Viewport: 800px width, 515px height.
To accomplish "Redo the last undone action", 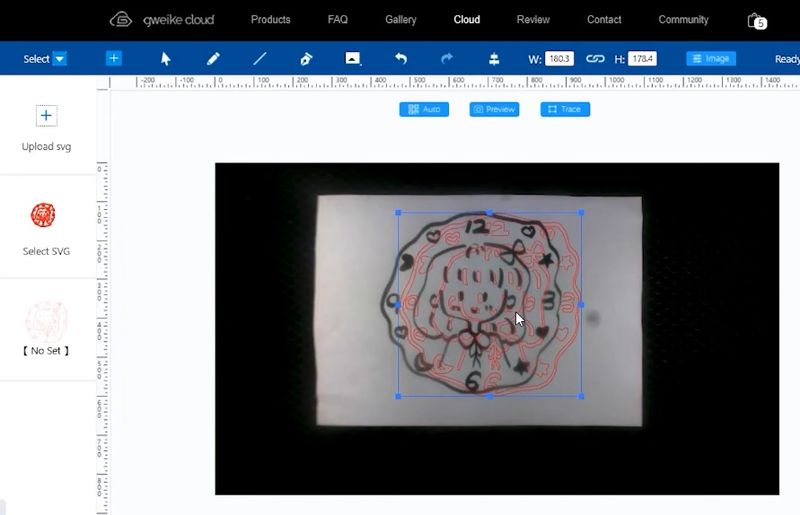I will [x=447, y=59].
